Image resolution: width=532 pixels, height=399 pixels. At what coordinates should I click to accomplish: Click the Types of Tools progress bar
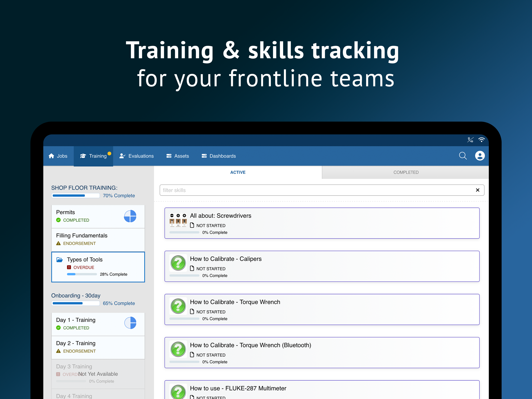point(82,274)
